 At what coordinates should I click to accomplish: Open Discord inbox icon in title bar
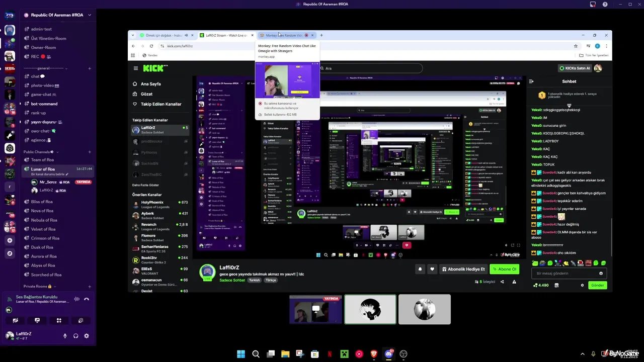(593, 4)
